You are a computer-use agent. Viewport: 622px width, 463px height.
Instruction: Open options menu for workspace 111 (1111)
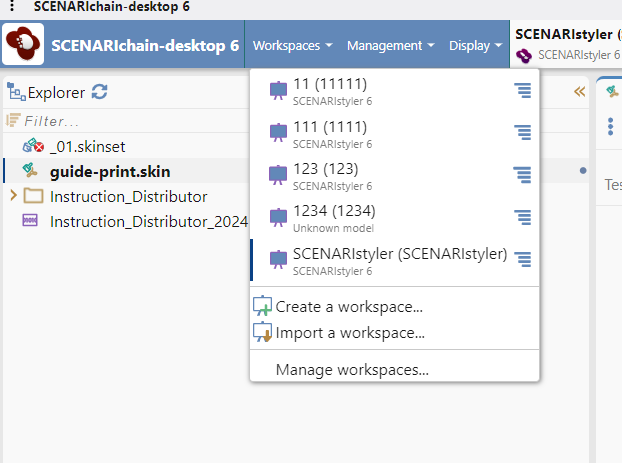(523, 133)
